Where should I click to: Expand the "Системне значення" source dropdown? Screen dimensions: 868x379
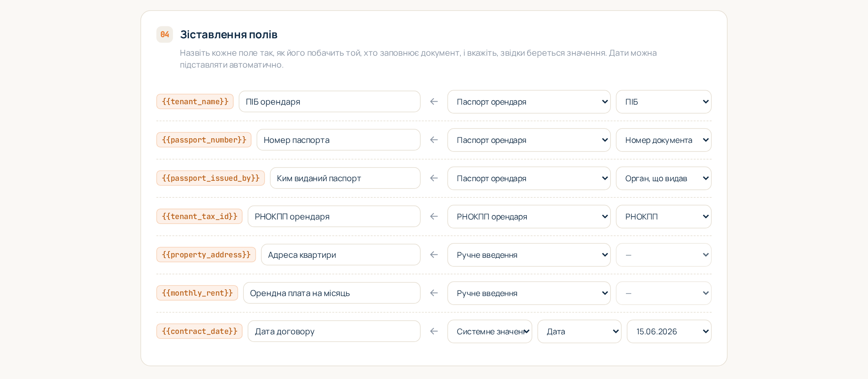click(490, 331)
